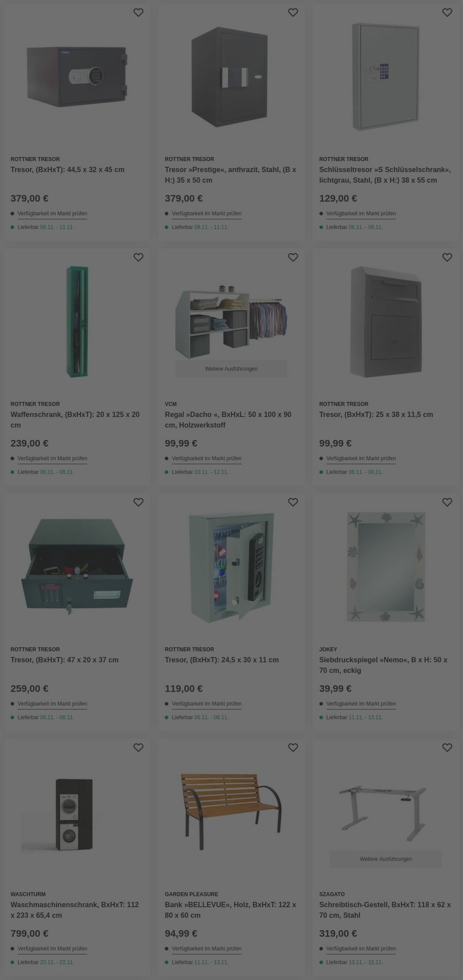
Task: Open Weitere Ausführungen for Schreibtisch-Gestell
Action: (x=386, y=859)
